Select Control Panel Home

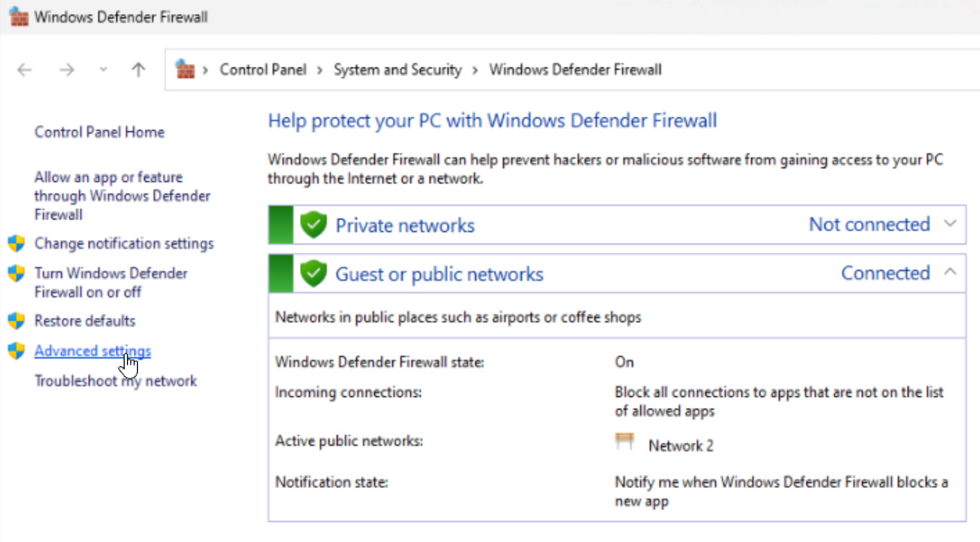point(99,131)
